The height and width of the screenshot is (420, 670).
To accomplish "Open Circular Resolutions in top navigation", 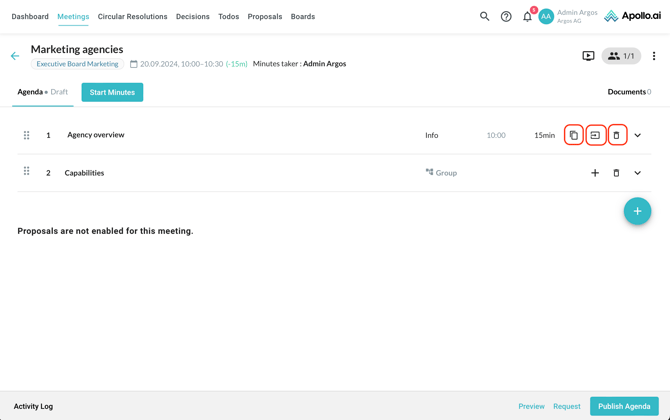I will point(133,16).
